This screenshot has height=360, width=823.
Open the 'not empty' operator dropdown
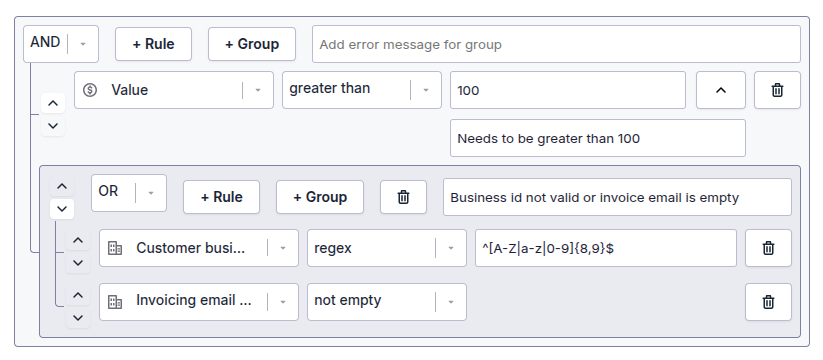[x=387, y=302]
